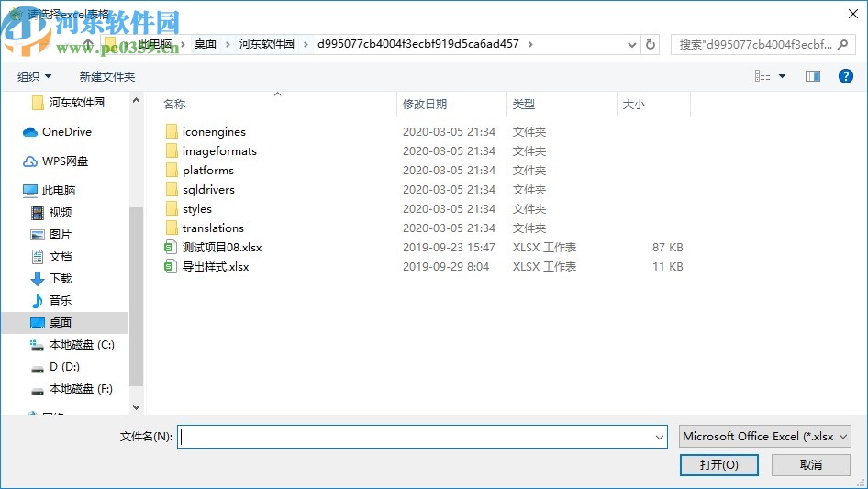Refresh the current folder view

point(651,44)
